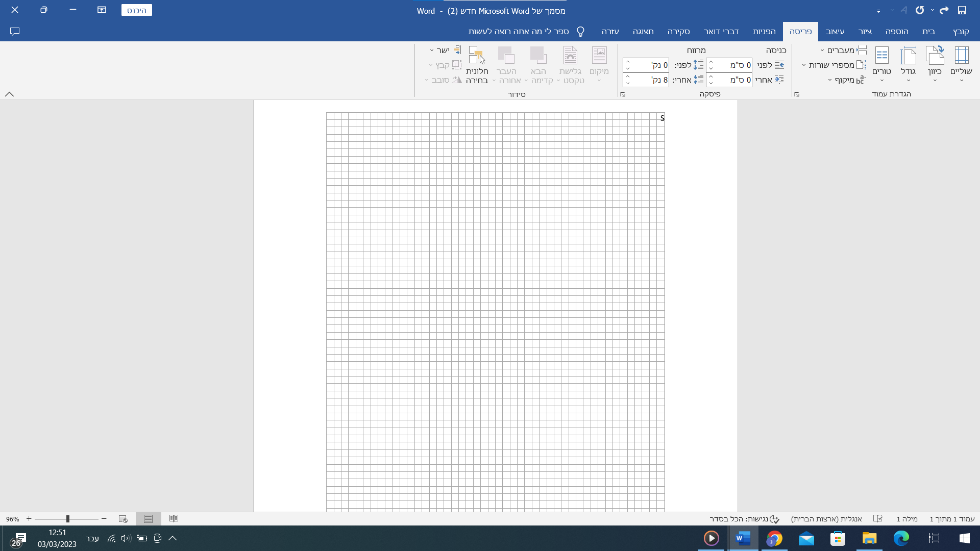Click the indent after (אחרי) icon
Viewport: 980px width, 551px height.
[779, 80]
